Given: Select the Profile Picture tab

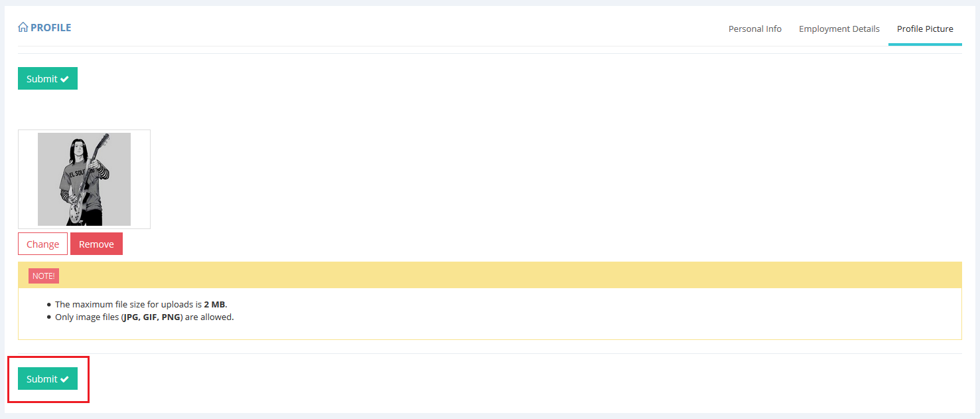Looking at the screenshot, I should click(x=925, y=29).
